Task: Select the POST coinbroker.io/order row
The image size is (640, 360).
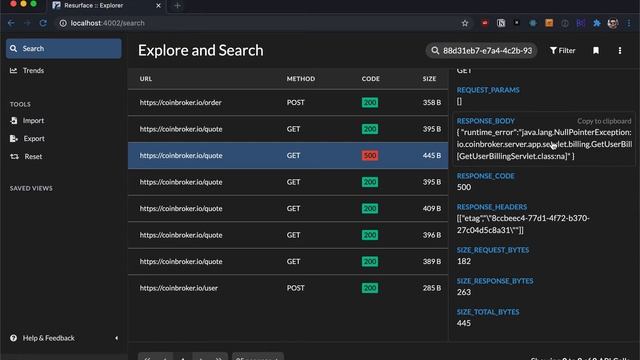Action: (288, 102)
